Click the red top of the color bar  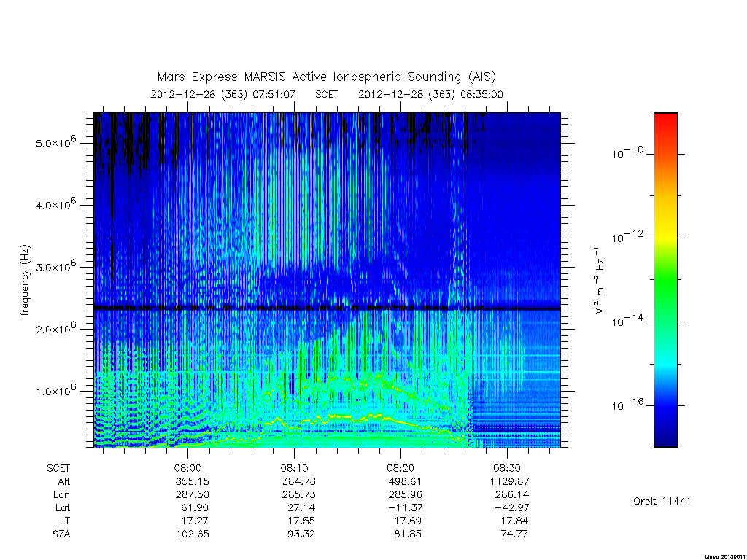[665, 122]
